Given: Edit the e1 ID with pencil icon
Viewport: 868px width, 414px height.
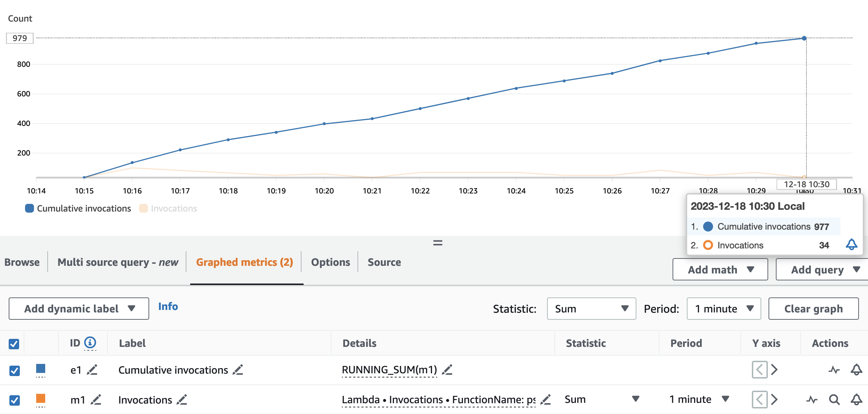Looking at the screenshot, I should [92, 370].
